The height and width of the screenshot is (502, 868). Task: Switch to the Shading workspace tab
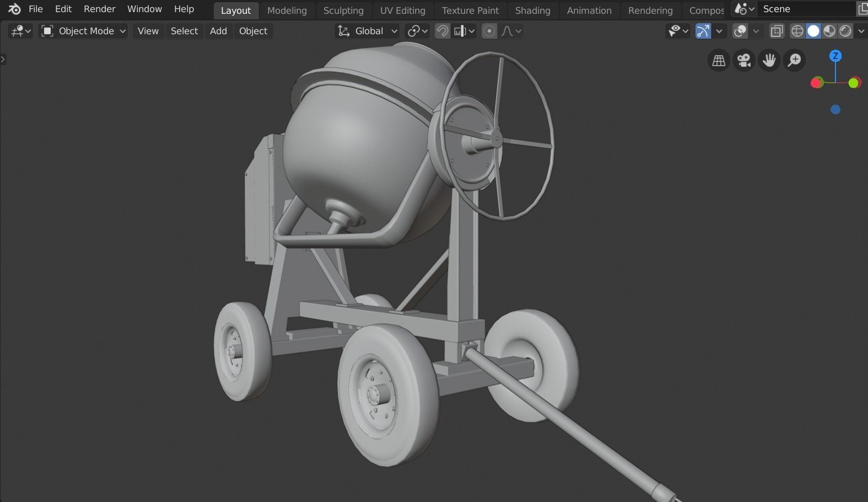point(532,10)
